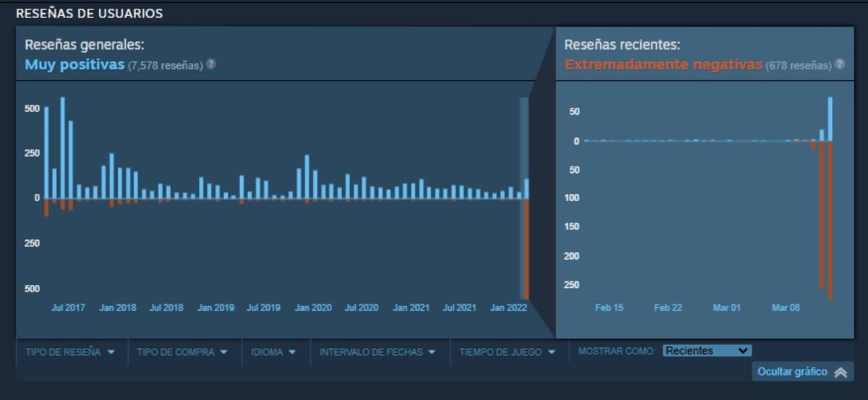Click Feb 15 axis label
The image size is (868, 400).
pyautogui.click(x=609, y=307)
